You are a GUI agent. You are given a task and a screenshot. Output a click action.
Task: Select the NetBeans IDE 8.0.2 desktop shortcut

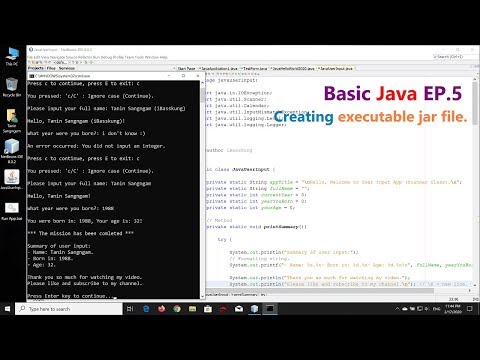(x=12, y=151)
